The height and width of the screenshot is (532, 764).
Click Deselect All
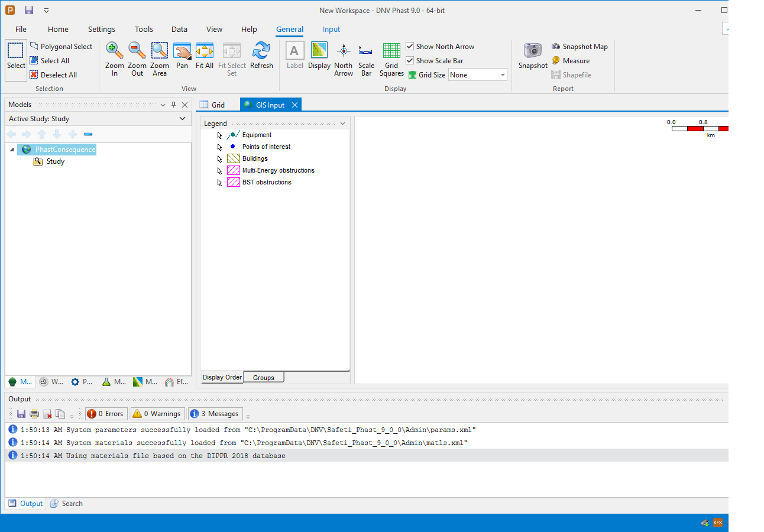click(x=53, y=75)
